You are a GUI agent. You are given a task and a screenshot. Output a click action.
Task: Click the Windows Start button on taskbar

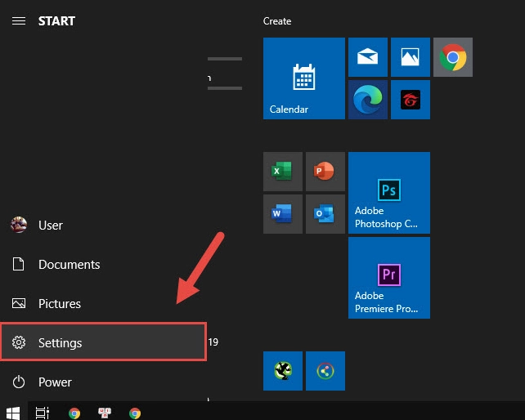(13, 413)
